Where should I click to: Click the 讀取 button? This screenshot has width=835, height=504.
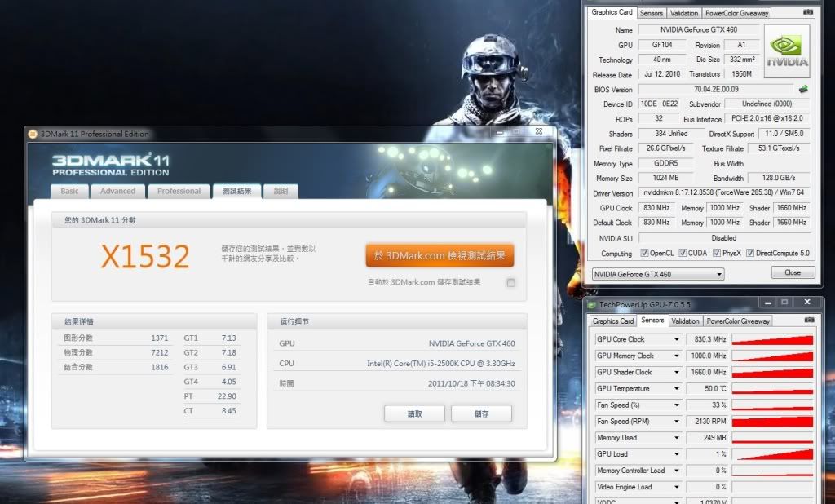coord(414,413)
